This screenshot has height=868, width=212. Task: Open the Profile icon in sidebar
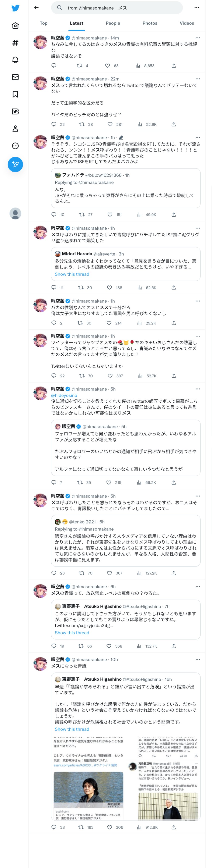coord(15,129)
